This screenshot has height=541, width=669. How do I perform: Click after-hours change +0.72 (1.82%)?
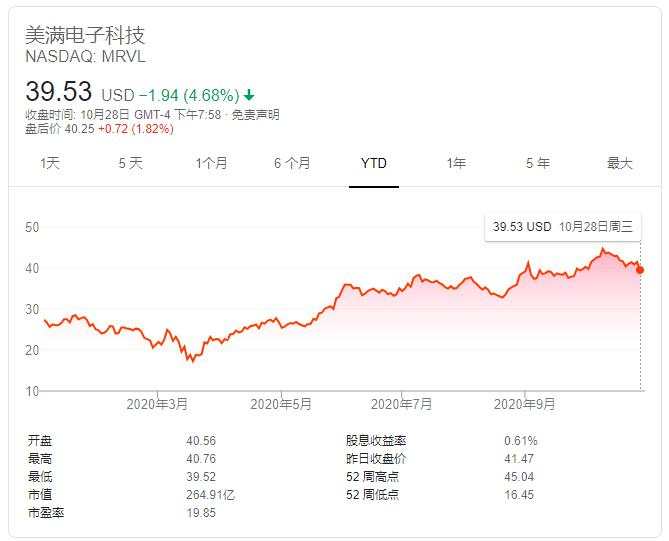136,129
